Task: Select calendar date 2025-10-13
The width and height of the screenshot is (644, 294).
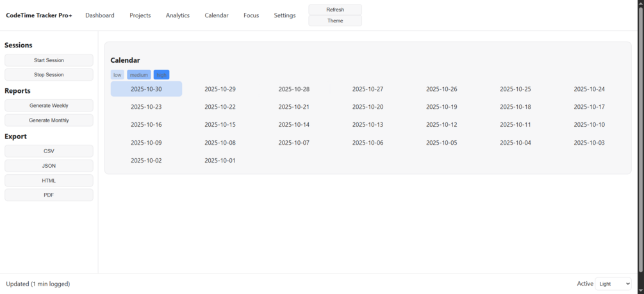Action: tap(368, 125)
